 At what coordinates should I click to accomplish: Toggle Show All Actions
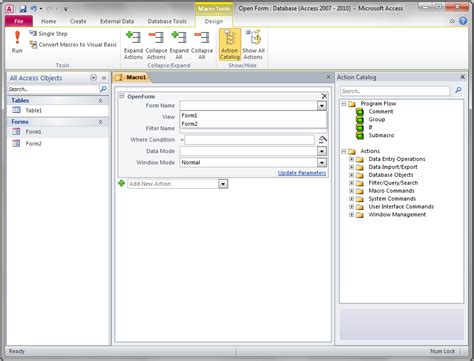pyautogui.click(x=253, y=45)
